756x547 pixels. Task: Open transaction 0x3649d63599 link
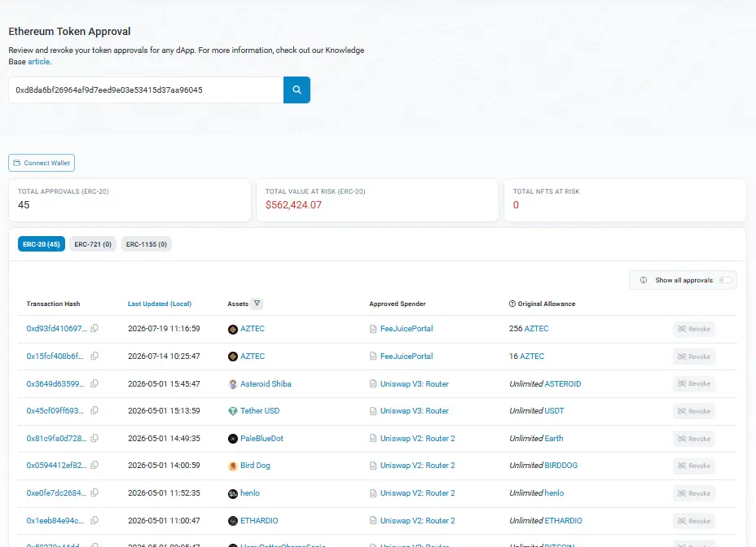55,383
